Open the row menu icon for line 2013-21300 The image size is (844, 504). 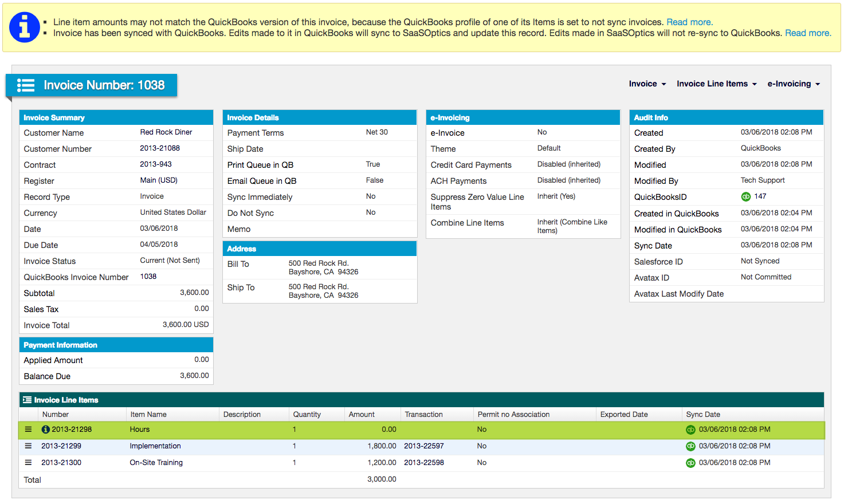(x=28, y=462)
